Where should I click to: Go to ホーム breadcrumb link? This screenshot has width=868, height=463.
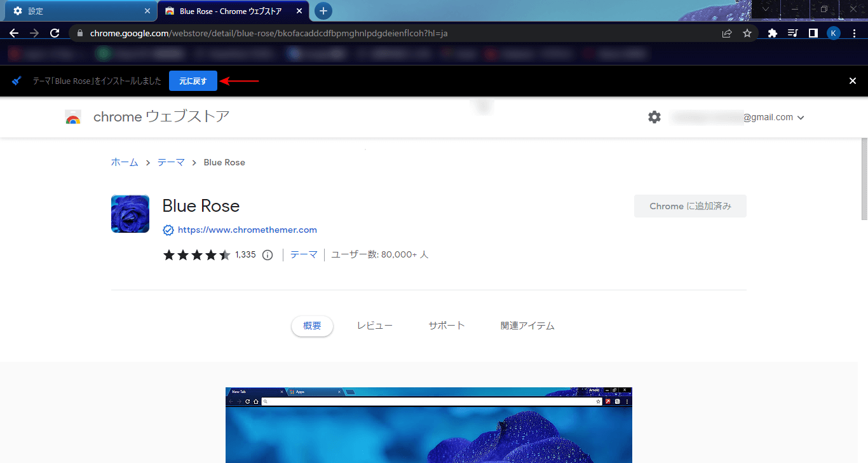click(125, 162)
